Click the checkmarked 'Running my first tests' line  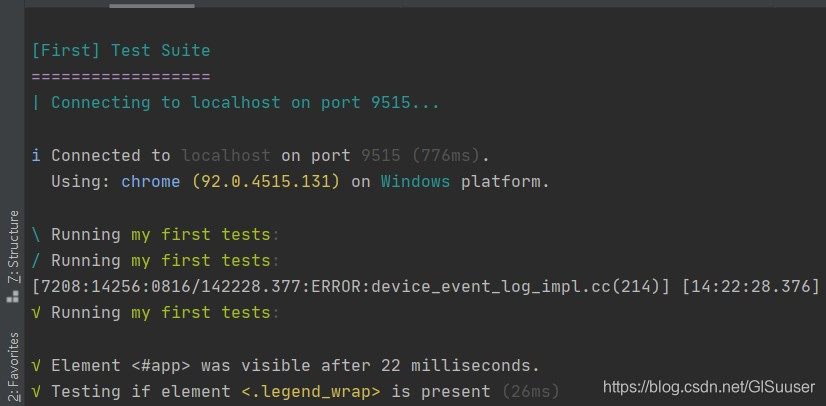pyautogui.click(x=155, y=313)
